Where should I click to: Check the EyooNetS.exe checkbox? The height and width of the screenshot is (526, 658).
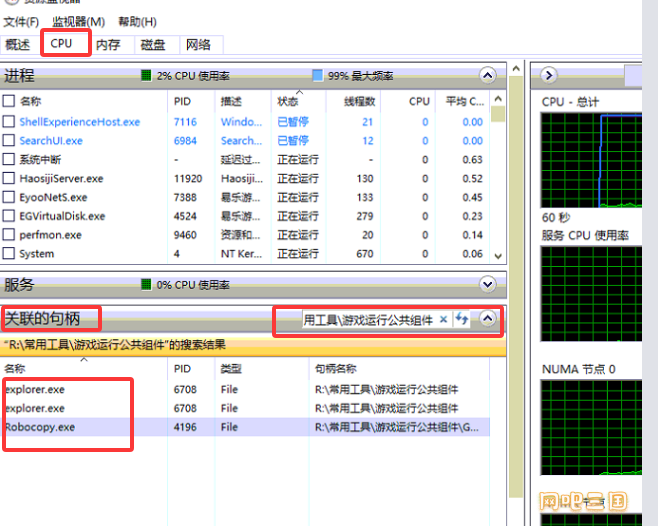tap(9, 197)
